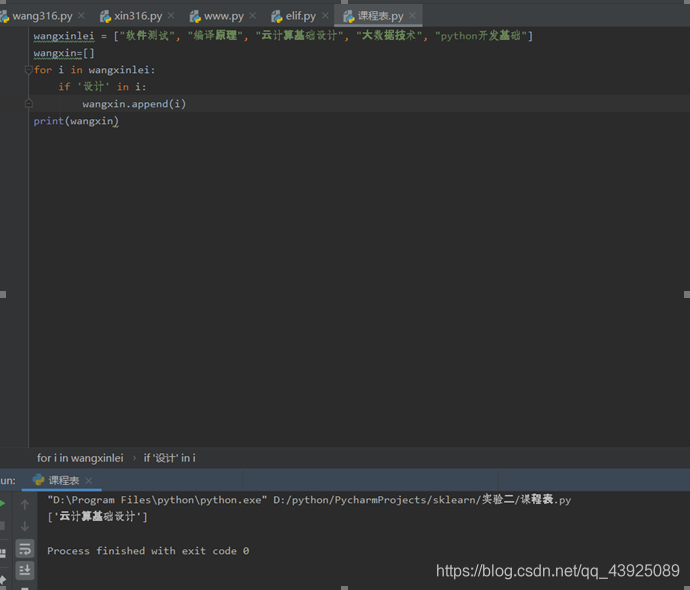Select the 课程表.py editor tab
Screen dimensions: 690x590
coord(380,16)
